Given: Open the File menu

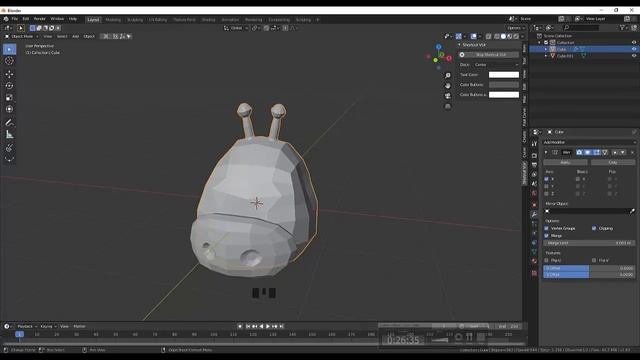Looking at the screenshot, I should (x=15, y=19).
